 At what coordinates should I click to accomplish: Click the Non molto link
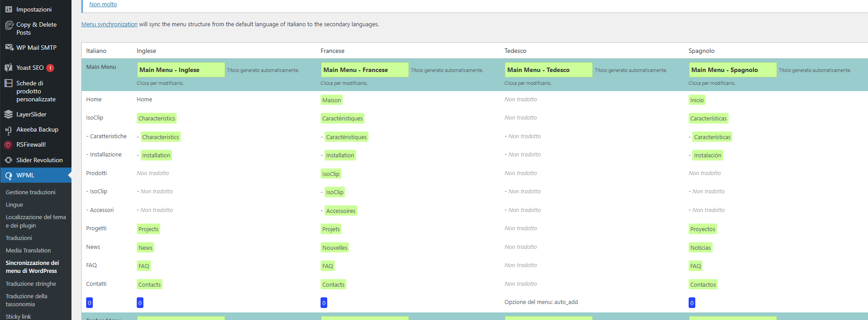click(x=103, y=4)
